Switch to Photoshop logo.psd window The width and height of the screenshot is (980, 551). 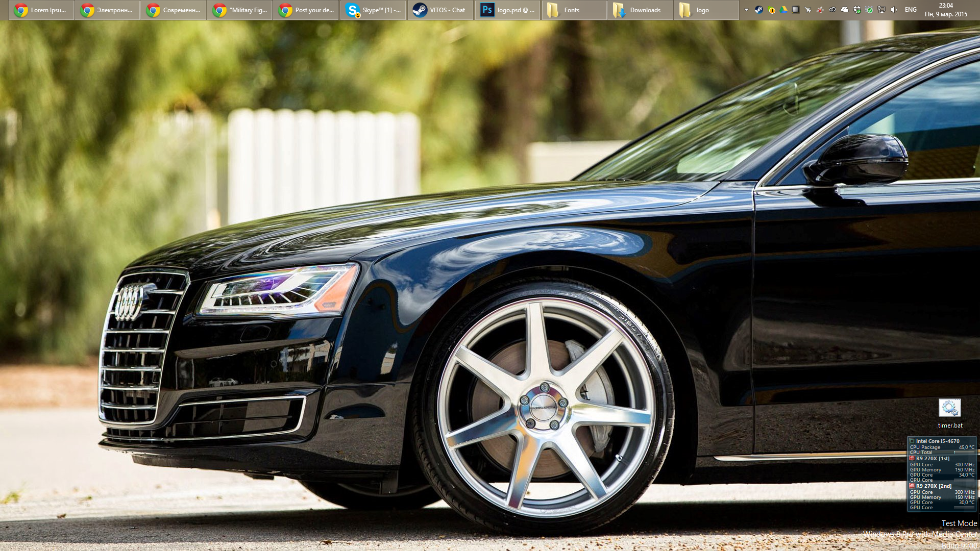[508, 10]
